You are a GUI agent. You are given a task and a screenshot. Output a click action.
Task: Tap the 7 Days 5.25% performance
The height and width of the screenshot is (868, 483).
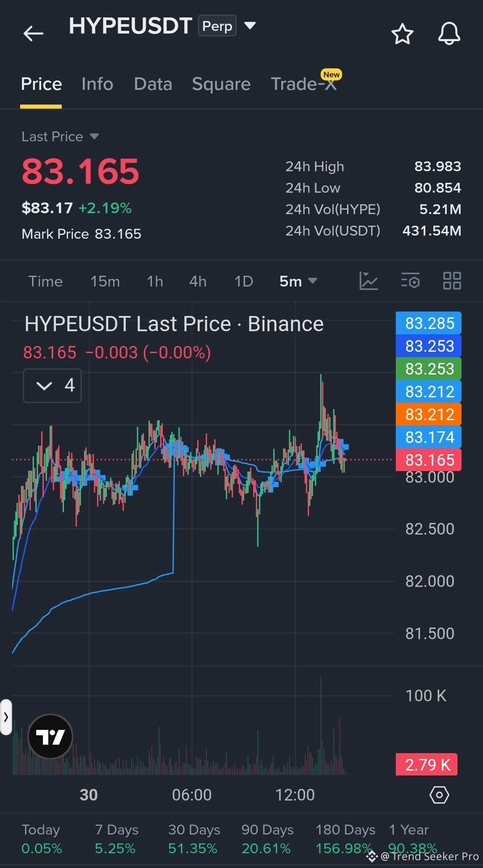pos(116,839)
